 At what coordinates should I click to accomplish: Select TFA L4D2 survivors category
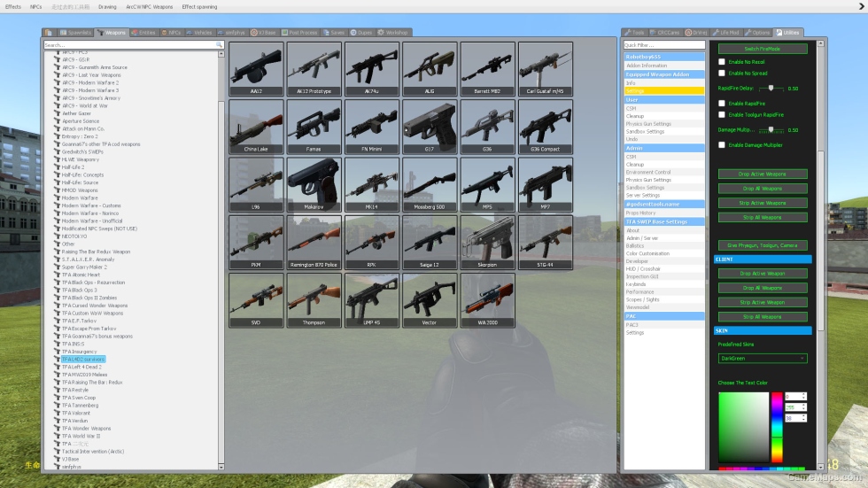pos(83,359)
